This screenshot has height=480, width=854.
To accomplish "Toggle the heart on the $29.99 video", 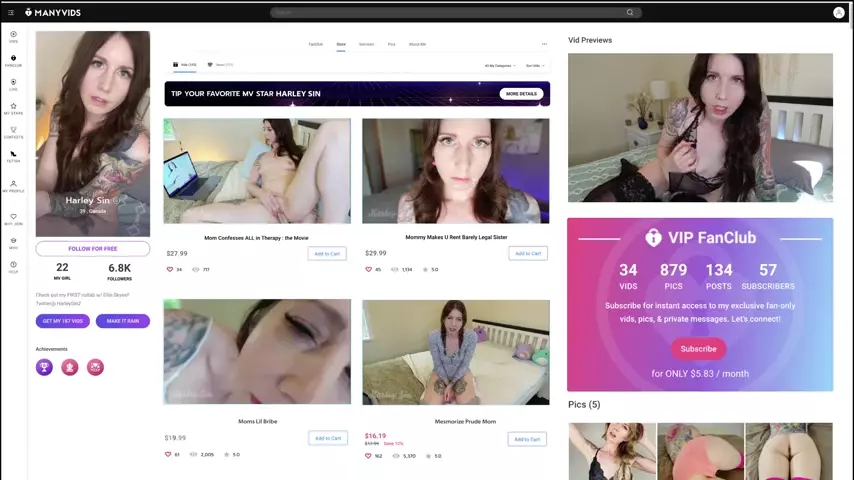I will click(367, 269).
